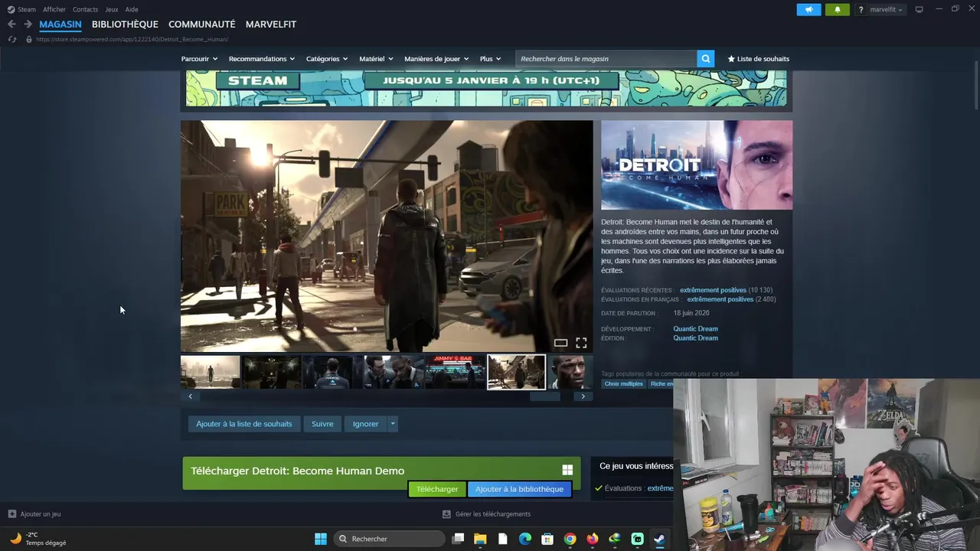Open the marvelfit account dropdown

click(x=886, y=10)
